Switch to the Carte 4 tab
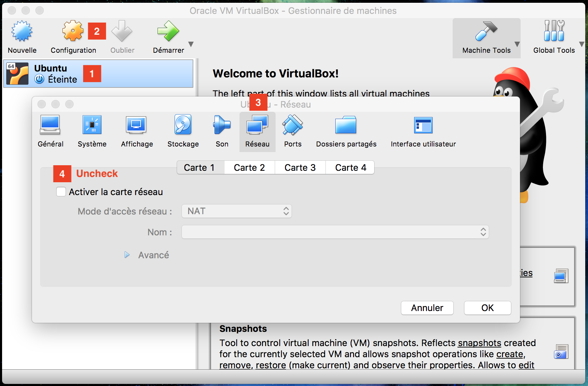 [x=350, y=168]
